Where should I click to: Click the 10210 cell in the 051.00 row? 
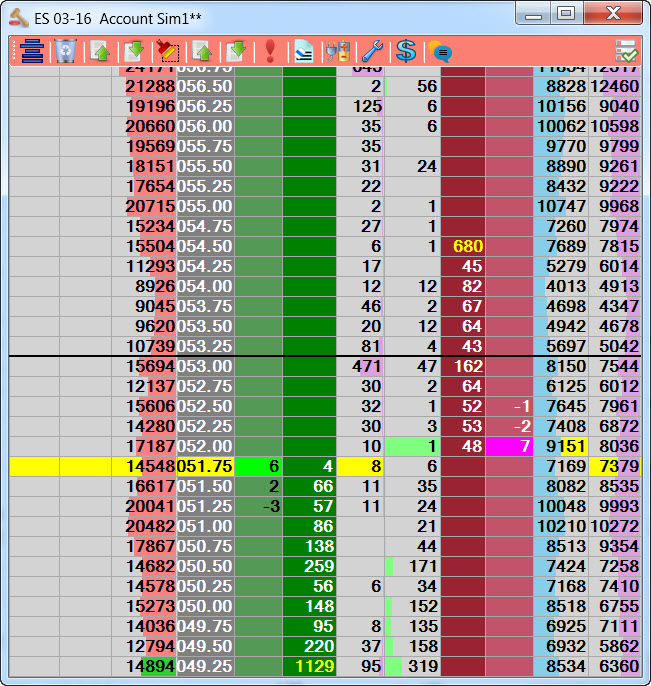tap(561, 526)
